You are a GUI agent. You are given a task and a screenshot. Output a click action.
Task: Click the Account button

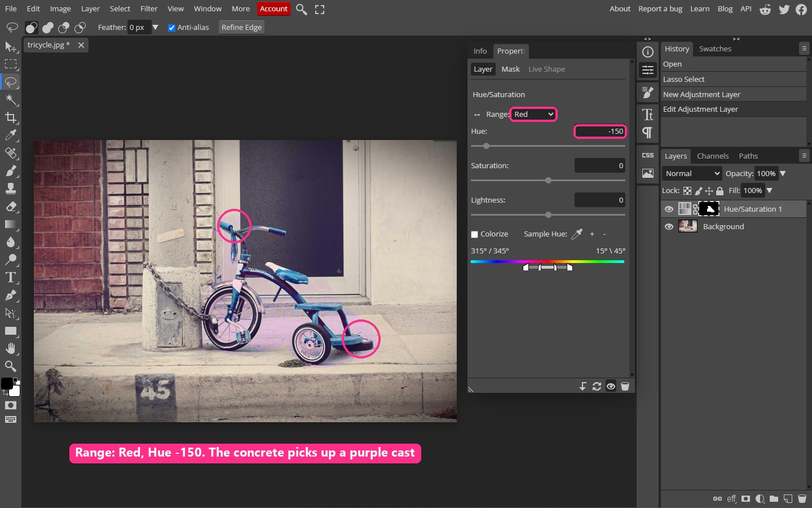click(x=273, y=8)
